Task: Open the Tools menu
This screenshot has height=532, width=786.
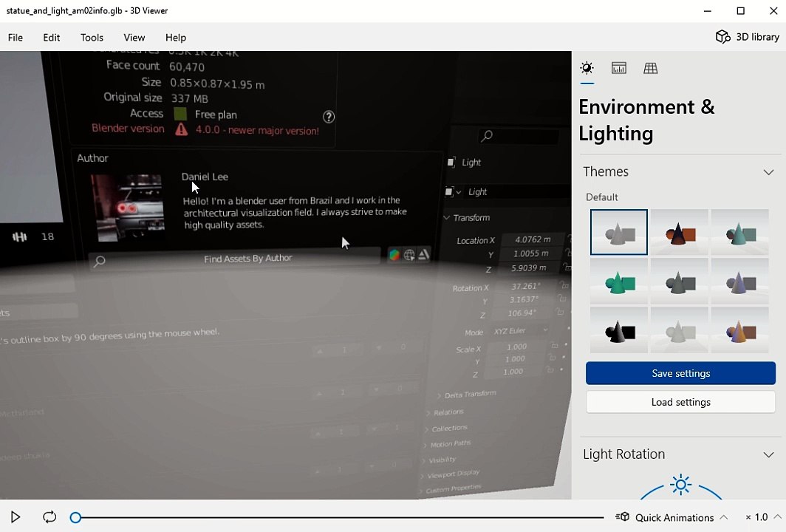Action: click(x=92, y=38)
